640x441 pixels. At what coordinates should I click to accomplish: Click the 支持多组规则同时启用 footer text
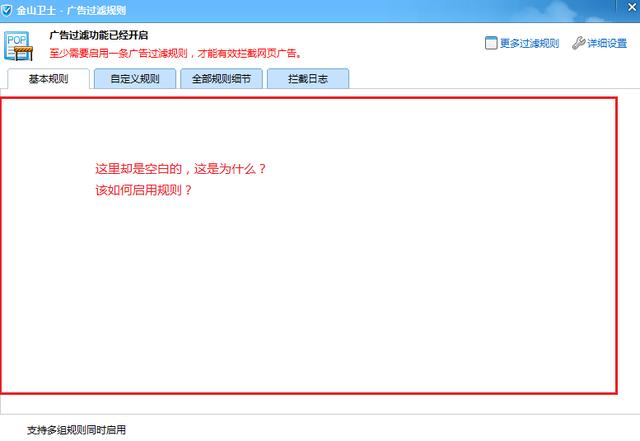(x=76, y=430)
